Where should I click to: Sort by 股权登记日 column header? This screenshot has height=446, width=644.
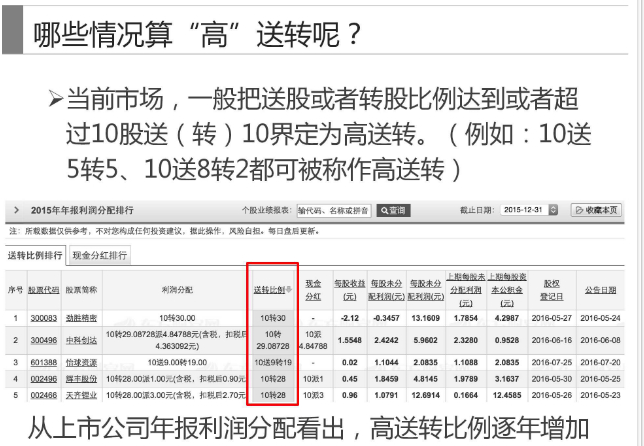click(552, 290)
